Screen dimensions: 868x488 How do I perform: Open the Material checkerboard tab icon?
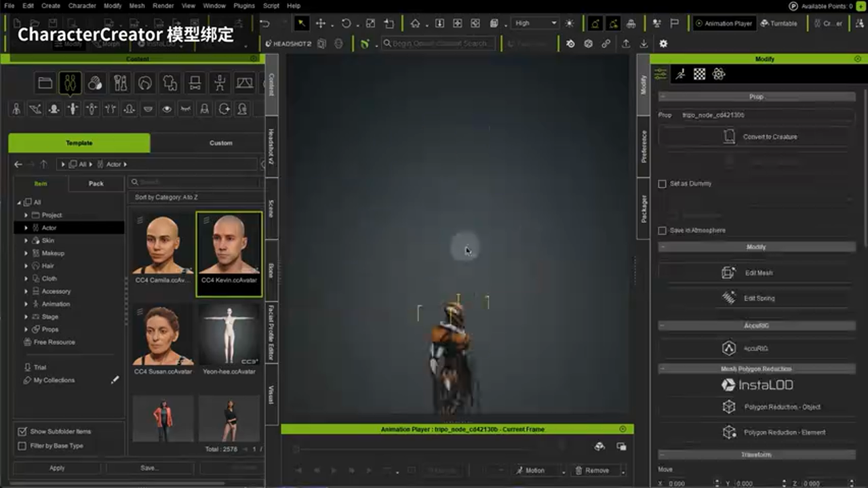click(x=699, y=74)
